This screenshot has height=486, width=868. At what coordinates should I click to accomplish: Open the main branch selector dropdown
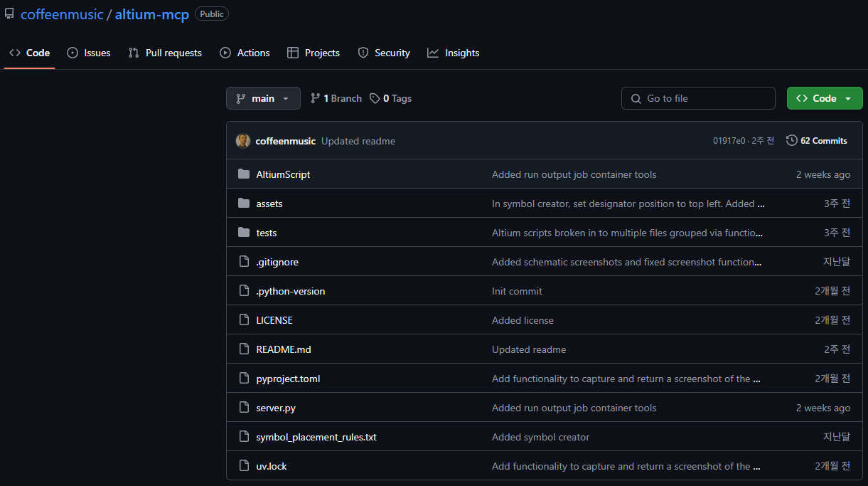coord(263,99)
